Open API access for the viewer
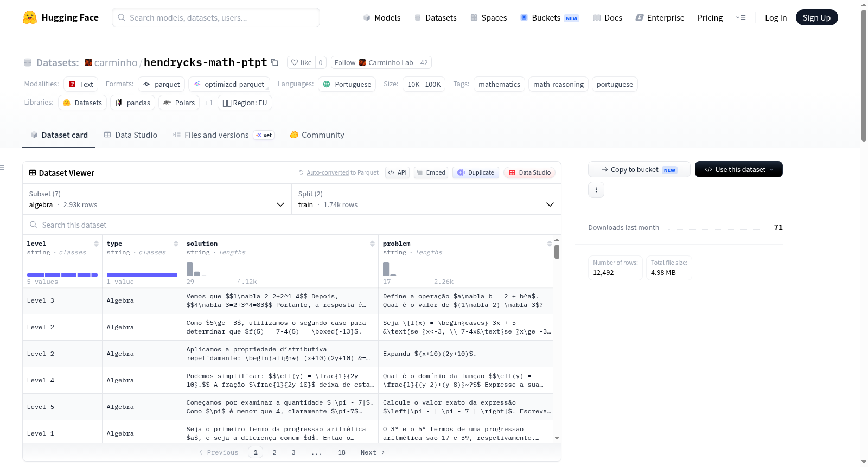The height and width of the screenshot is (467, 868). [x=397, y=172]
